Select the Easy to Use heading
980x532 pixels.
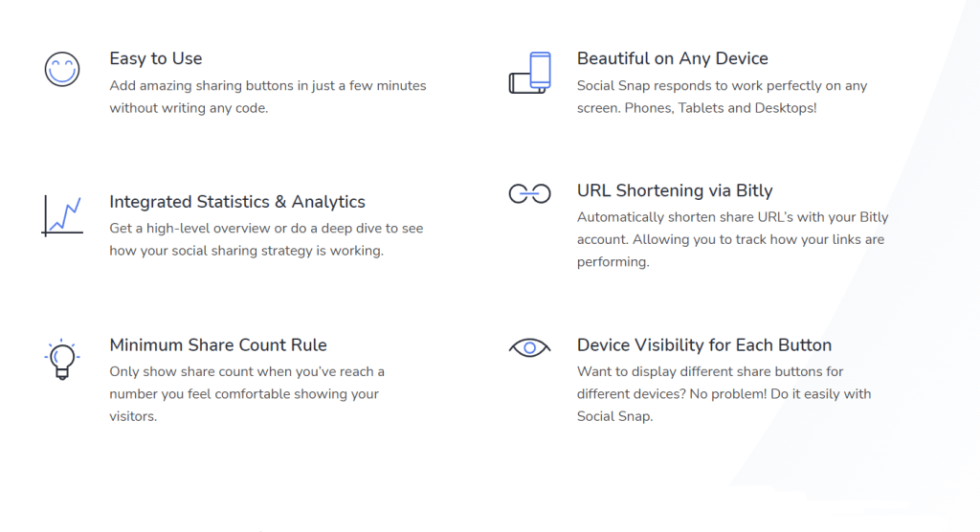tap(156, 58)
